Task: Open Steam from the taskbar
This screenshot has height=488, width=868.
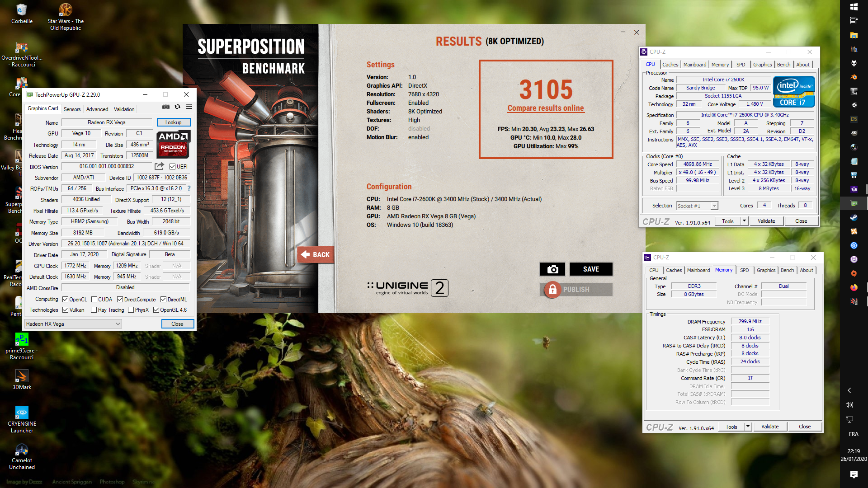Action: pos(854,217)
